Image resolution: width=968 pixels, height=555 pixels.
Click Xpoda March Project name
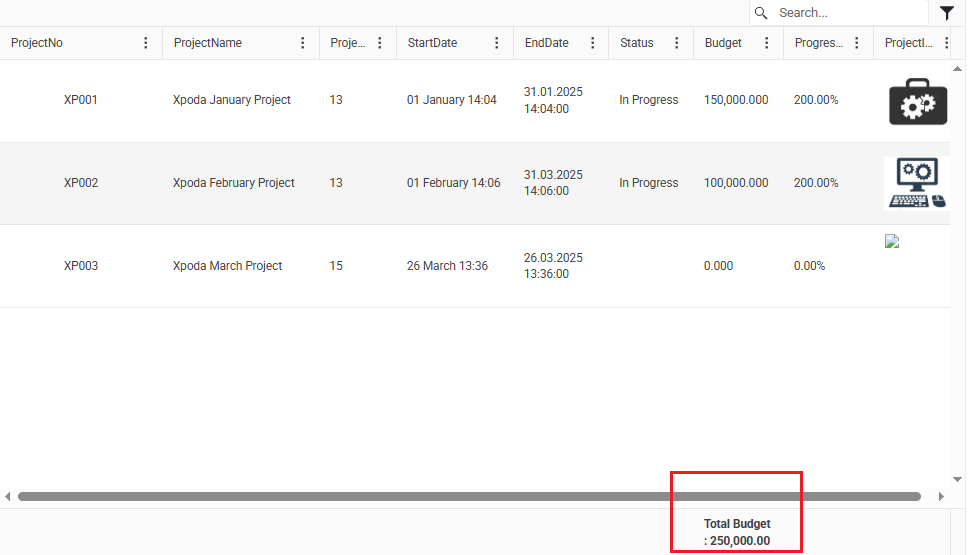coord(227,265)
